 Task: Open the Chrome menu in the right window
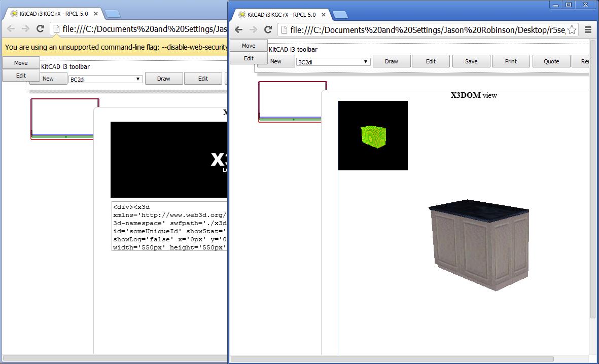coord(588,30)
